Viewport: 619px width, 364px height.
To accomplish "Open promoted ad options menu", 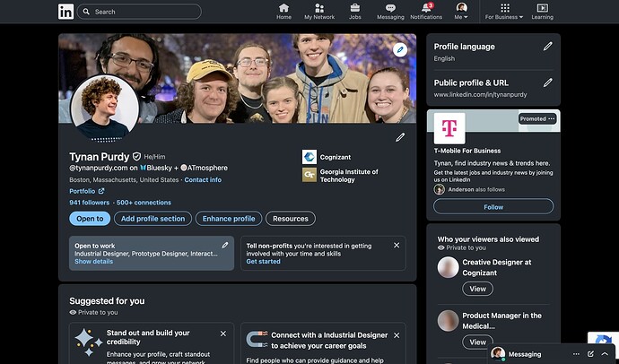I will click(552, 119).
